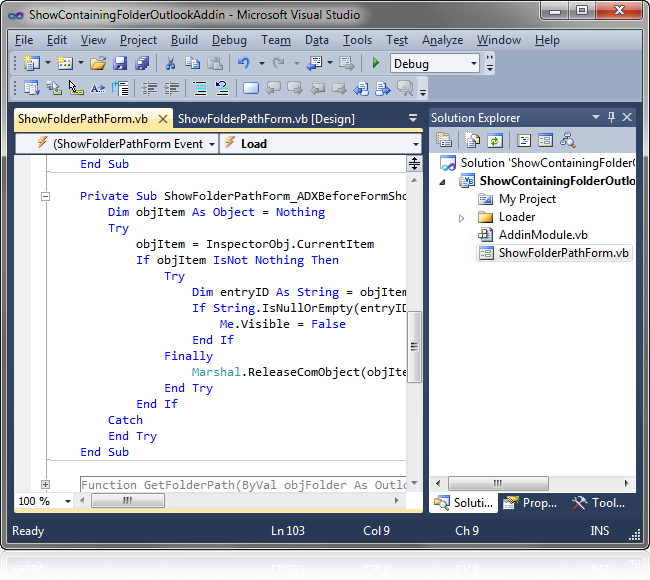
Task: Expand the Loader folder node
Action: pos(461,218)
